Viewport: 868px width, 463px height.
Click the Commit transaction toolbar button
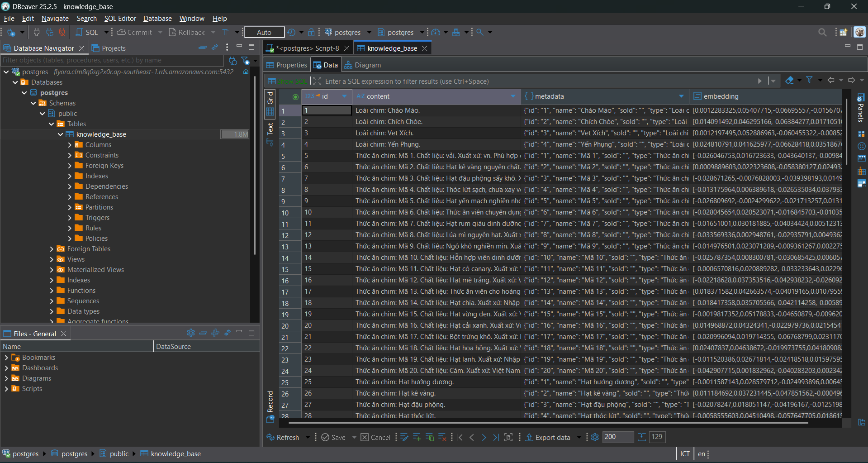(134, 32)
